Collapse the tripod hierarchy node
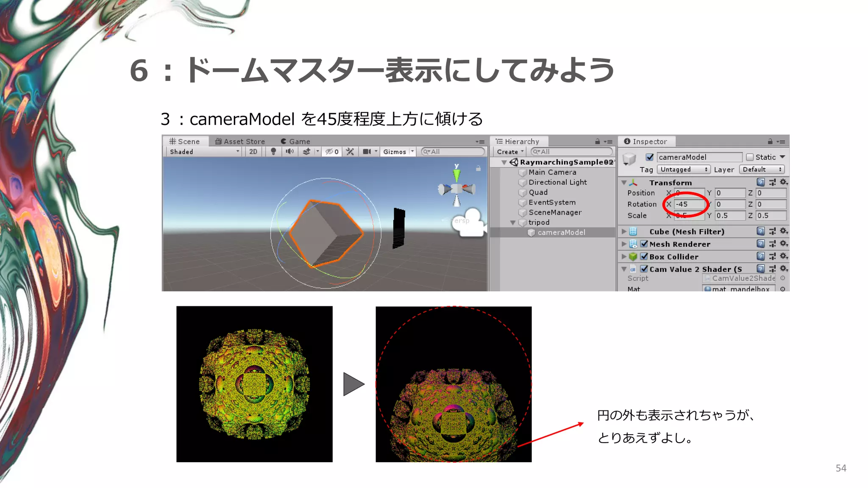The image size is (868, 488). pyautogui.click(x=513, y=222)
